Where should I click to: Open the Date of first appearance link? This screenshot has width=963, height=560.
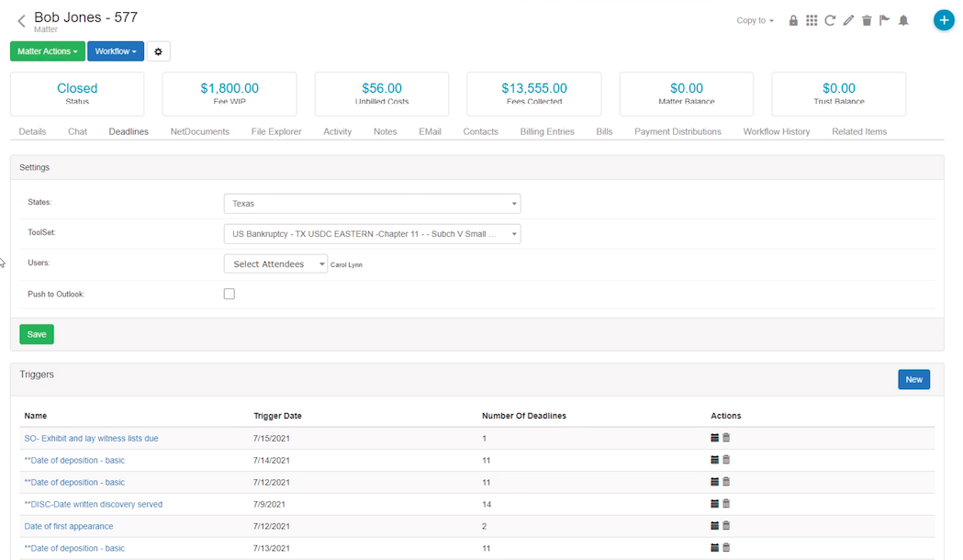coord(69,526)
